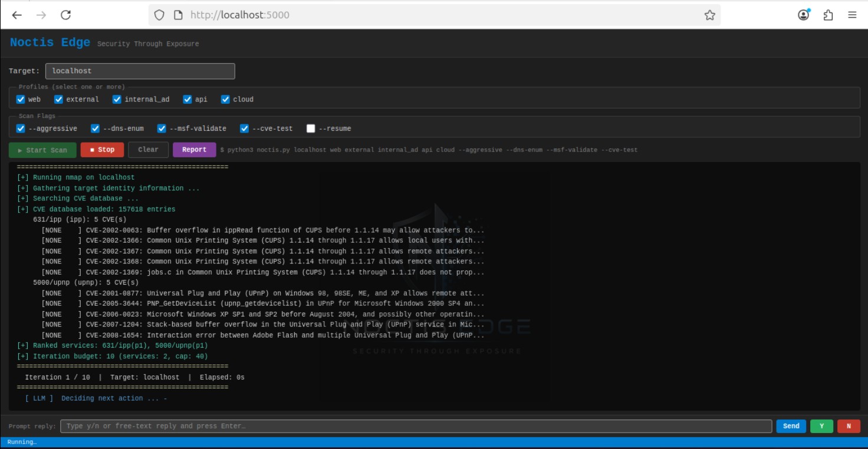Bookmark this page with the star
This screenshot has width=868, height=449.
(710, 15)
